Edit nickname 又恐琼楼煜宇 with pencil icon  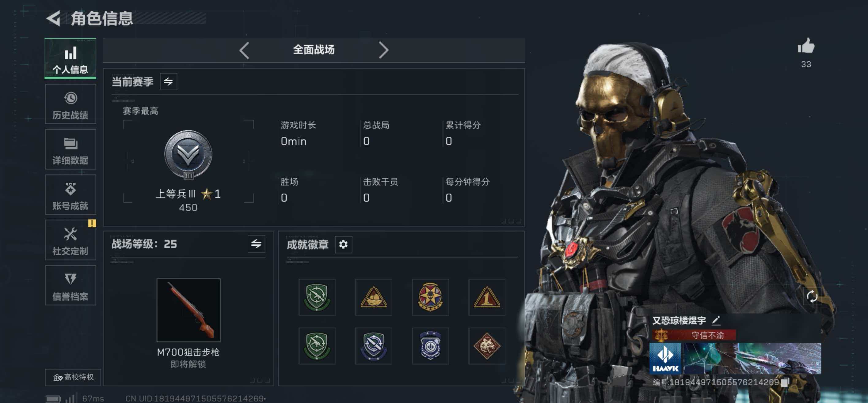tap(716, 320)
